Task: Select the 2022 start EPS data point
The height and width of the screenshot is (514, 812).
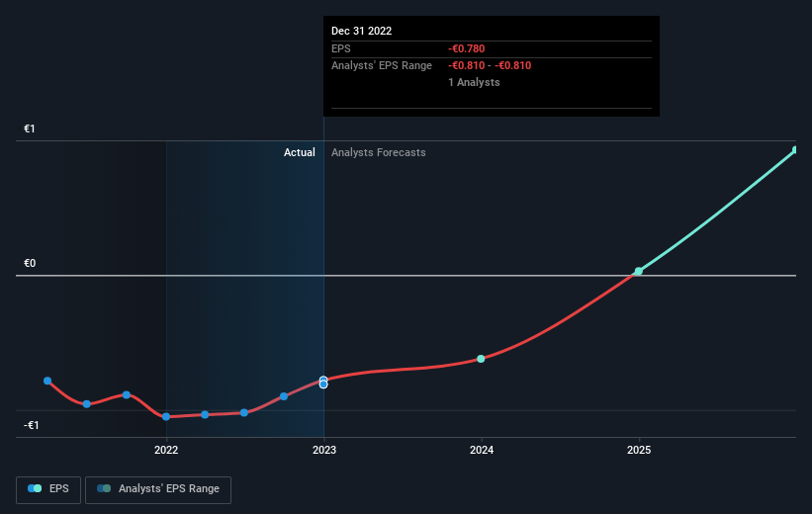Action: pyautogui.click(x=166, y=417)
